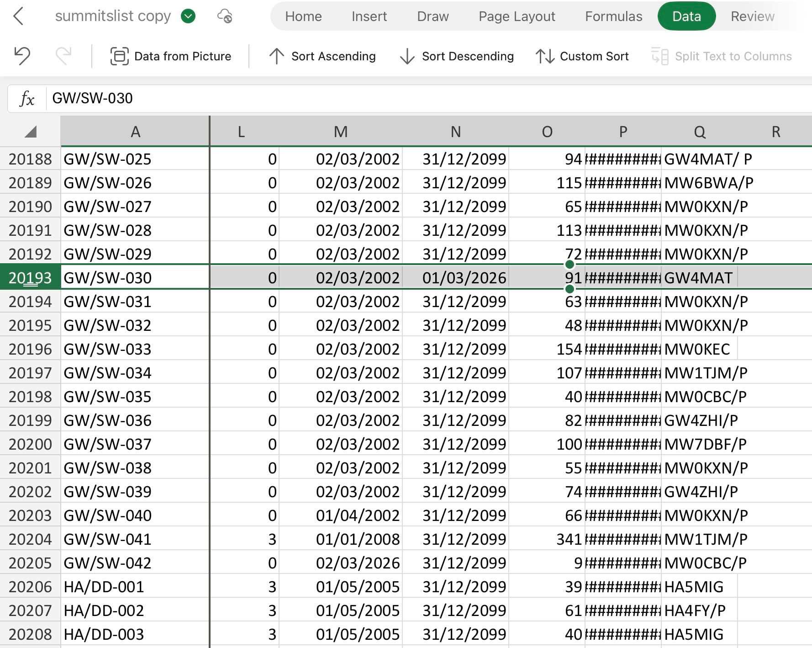Click cell GW4MAT/ P
This screenshot has height=648, width=812.
click(x=699, y=159)
